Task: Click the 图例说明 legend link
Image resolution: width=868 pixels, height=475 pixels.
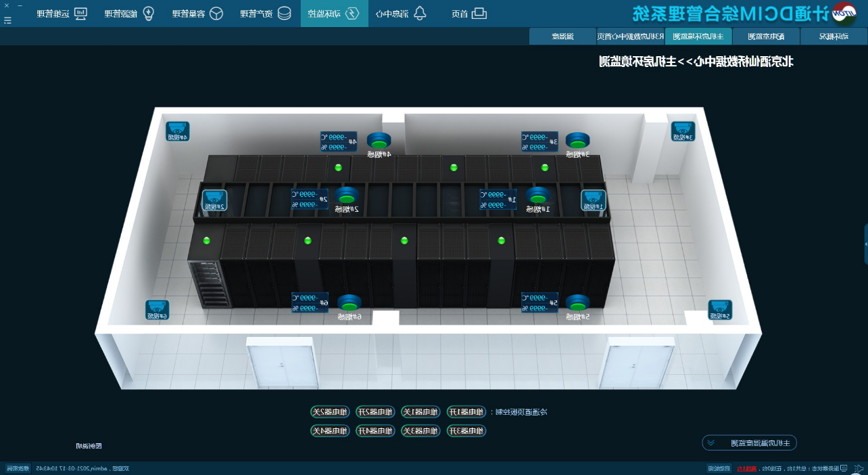Action: 89,446
